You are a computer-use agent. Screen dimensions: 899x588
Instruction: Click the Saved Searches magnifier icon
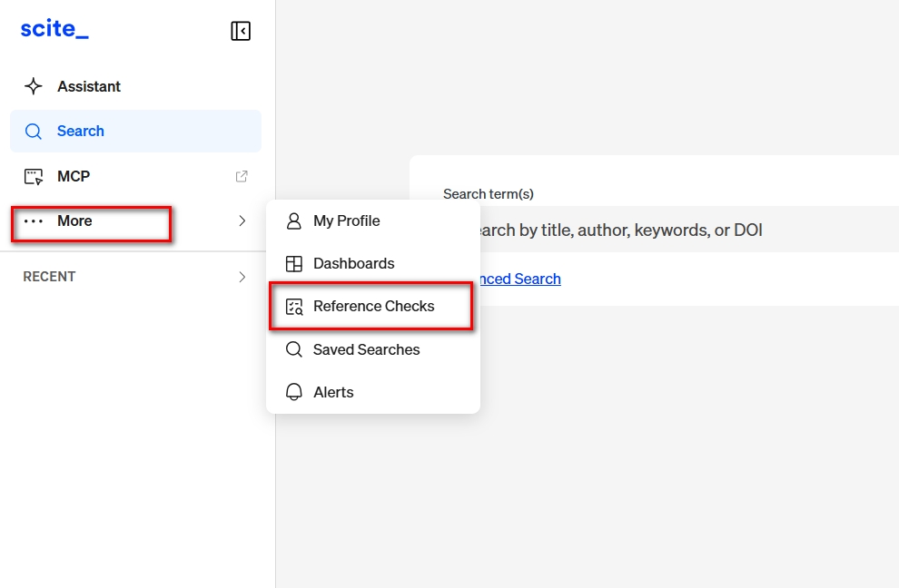(x=293, y=349)
